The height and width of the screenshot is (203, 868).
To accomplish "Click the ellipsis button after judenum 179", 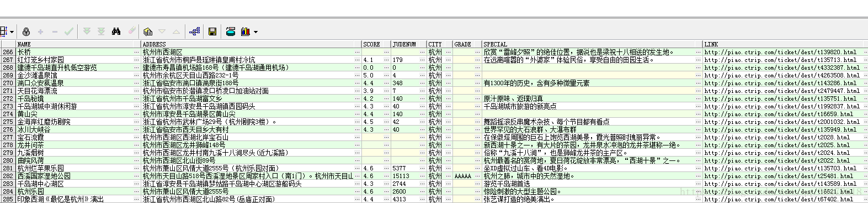I will point(423,60).
